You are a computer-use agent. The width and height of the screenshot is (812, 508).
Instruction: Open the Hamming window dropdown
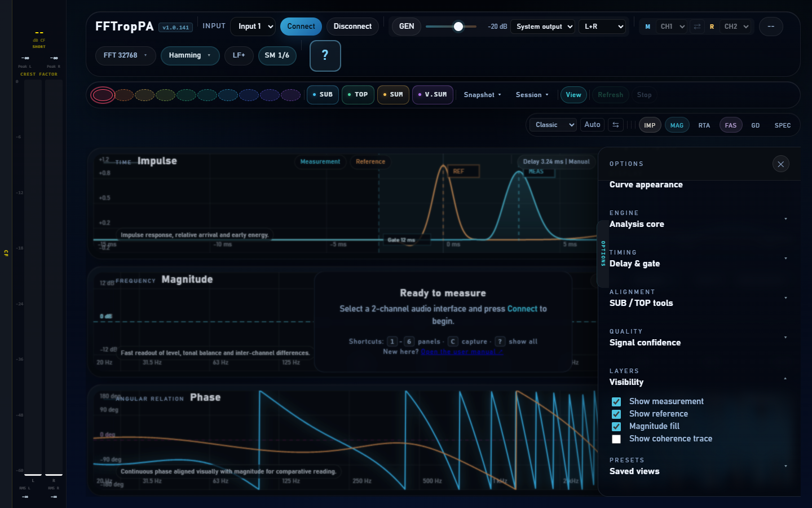click(190, 55)
